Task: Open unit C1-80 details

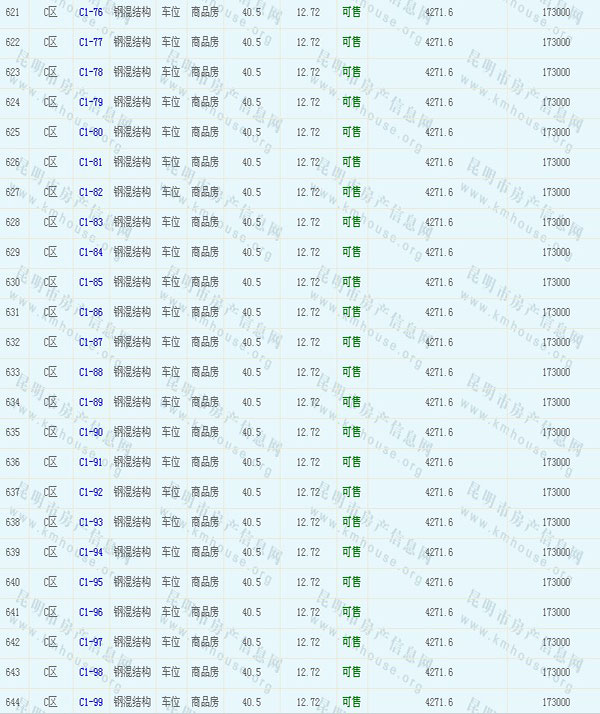Action: point(90,132)
